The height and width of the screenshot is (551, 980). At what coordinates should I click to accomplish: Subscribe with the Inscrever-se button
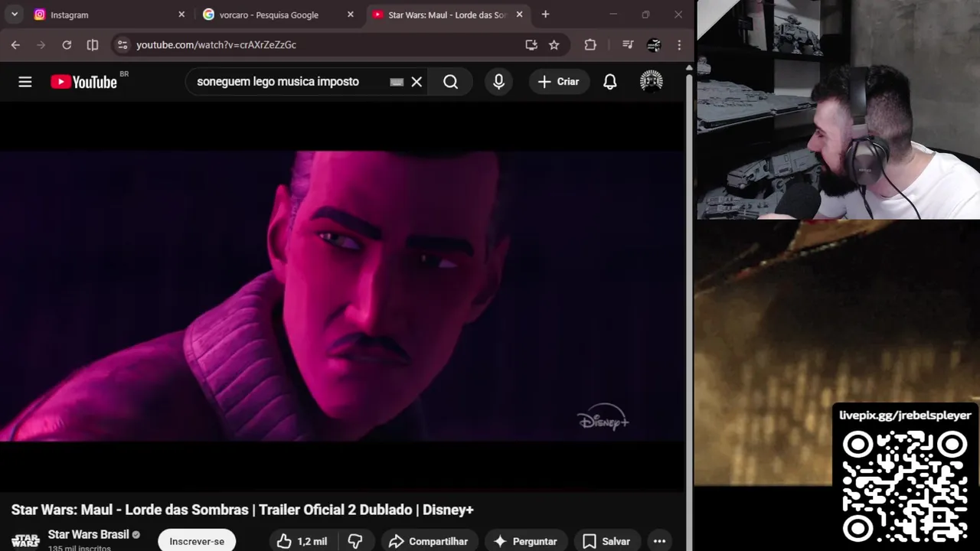(197, 541)
